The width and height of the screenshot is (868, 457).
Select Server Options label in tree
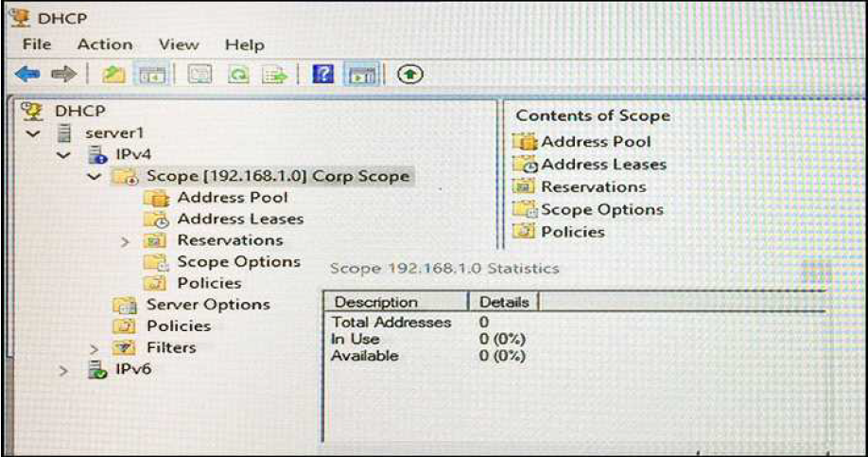click(208, 305)
